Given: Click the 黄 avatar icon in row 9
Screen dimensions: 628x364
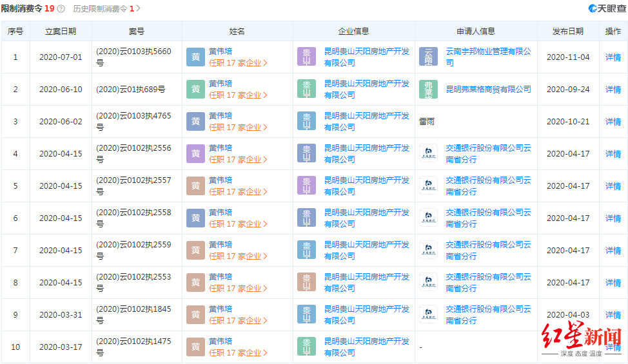Looking at the screenshot, I should tap(195, 315).
